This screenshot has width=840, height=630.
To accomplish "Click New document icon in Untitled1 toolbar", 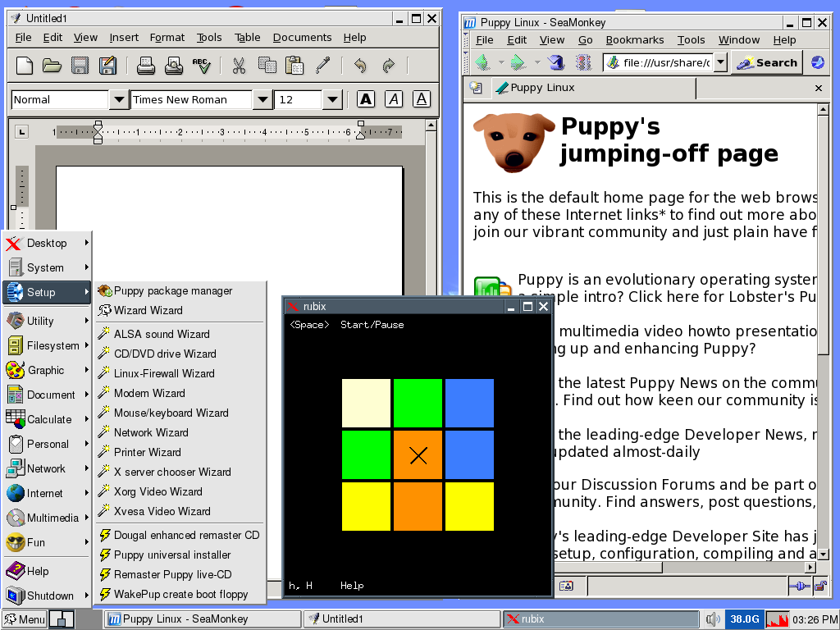I will pyautogui.click(x=25, y=66).
